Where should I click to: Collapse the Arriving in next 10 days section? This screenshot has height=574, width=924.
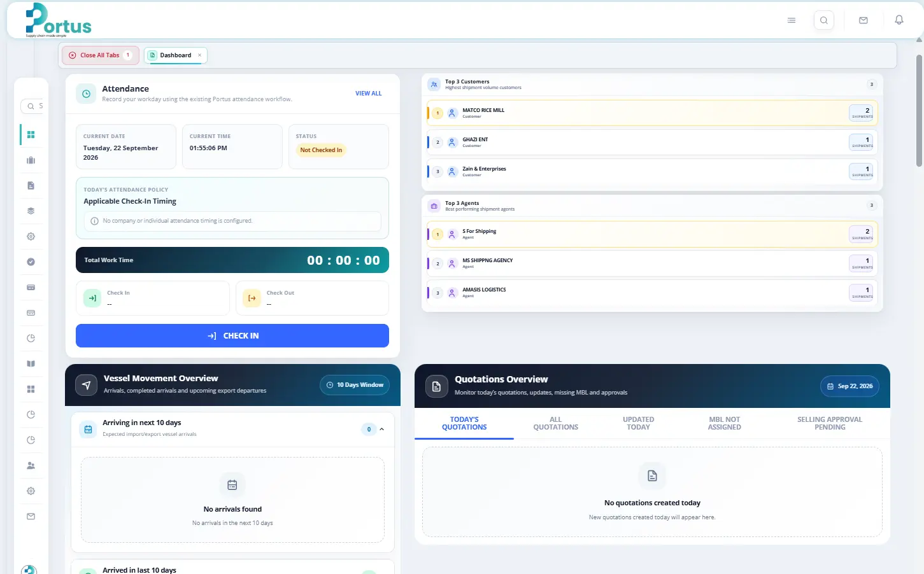(x=382, y=430)
